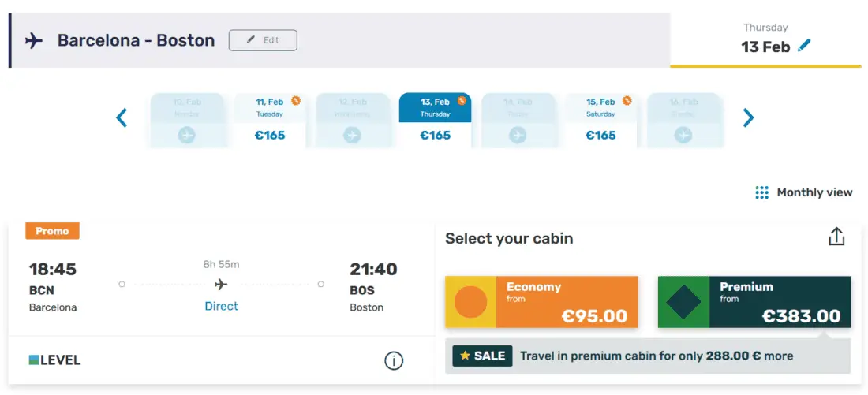Screen dimensions: 868x395
Task: Open flight details info icon
Action: (393, 361)
